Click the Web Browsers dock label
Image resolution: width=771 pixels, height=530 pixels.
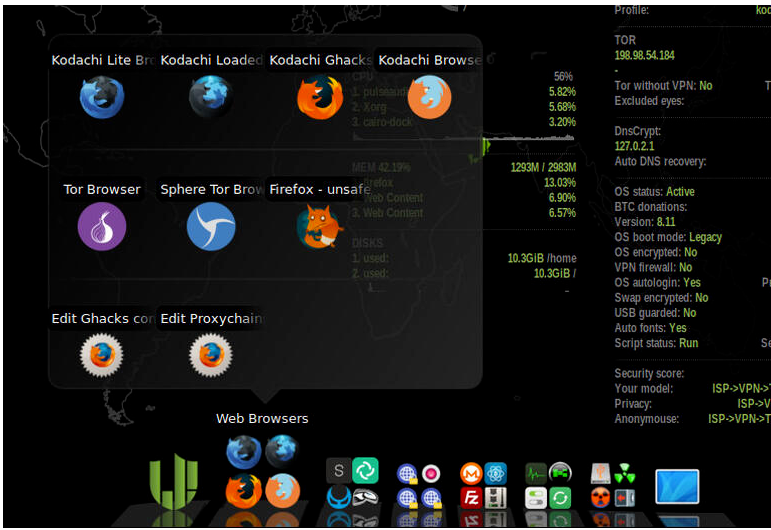pos(262,418)
